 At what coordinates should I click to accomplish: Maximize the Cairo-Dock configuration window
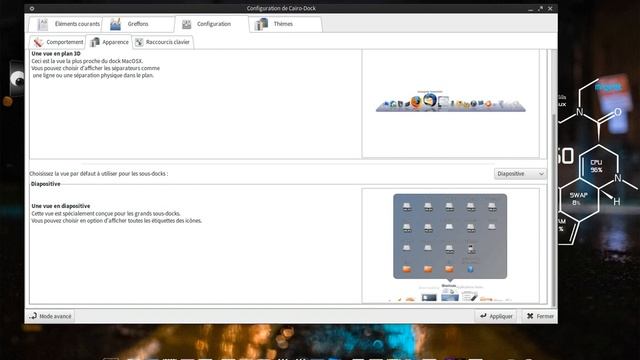[540, 8]
